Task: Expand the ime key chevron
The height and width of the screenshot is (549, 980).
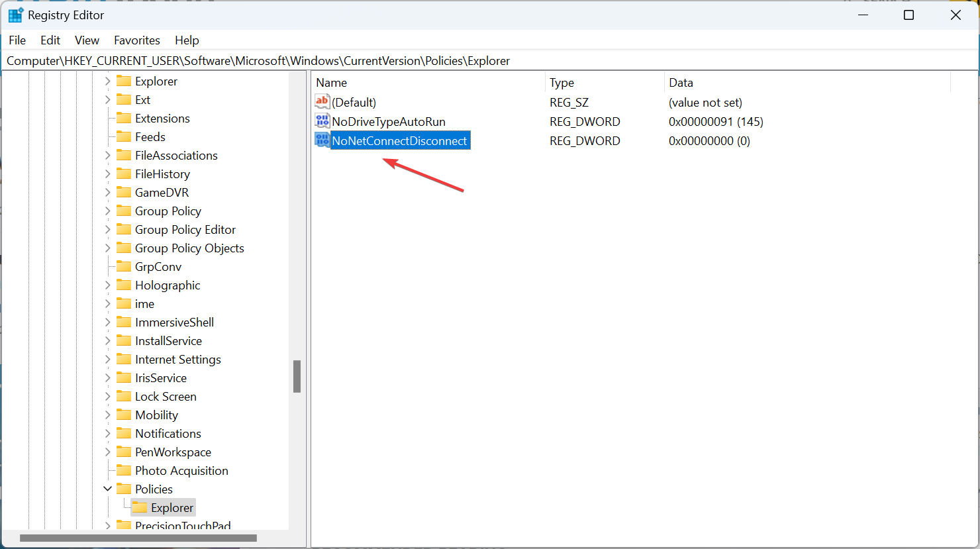Action: click(x=107, y=303)
